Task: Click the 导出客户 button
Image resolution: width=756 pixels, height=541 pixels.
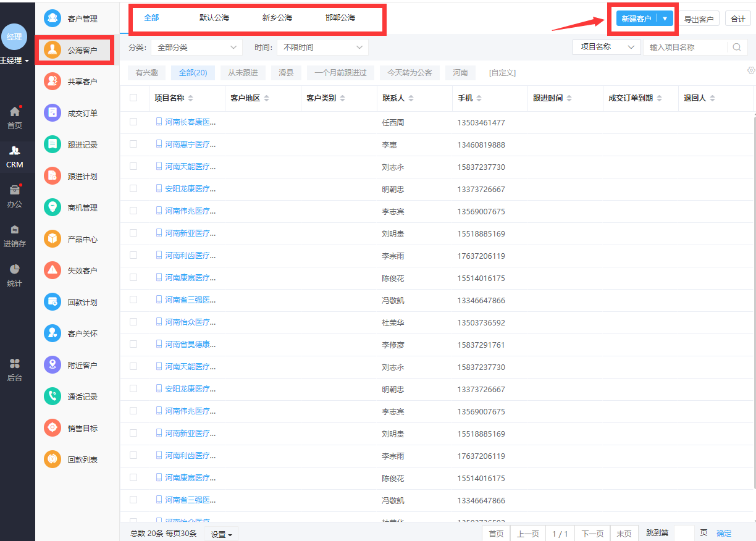Action: (x=699, y=19)
